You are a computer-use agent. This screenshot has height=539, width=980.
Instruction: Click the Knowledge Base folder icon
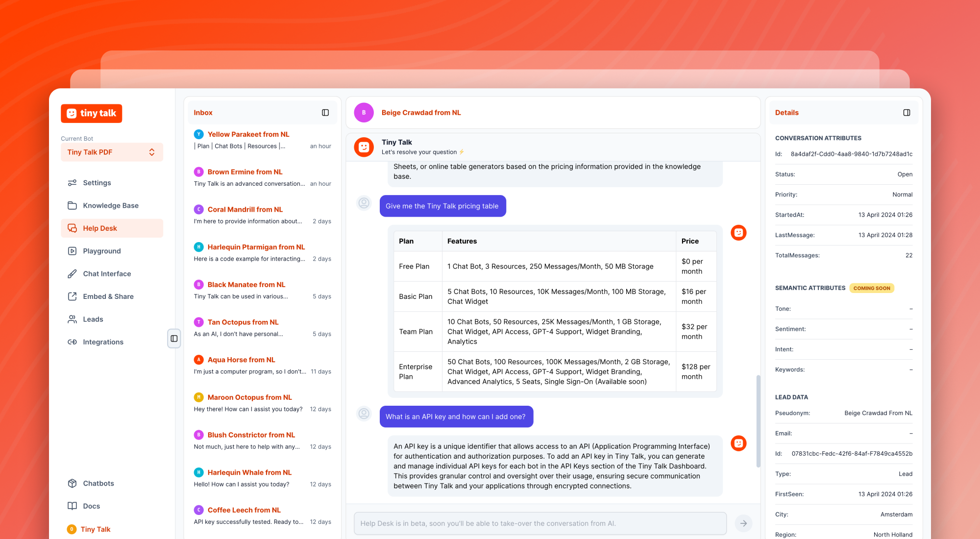point(72,205)
